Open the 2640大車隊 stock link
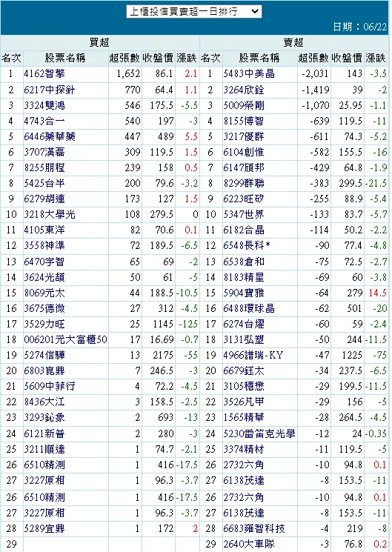This screenshot has height=552, width=392. pyautogui.click(x=249, y=544)
